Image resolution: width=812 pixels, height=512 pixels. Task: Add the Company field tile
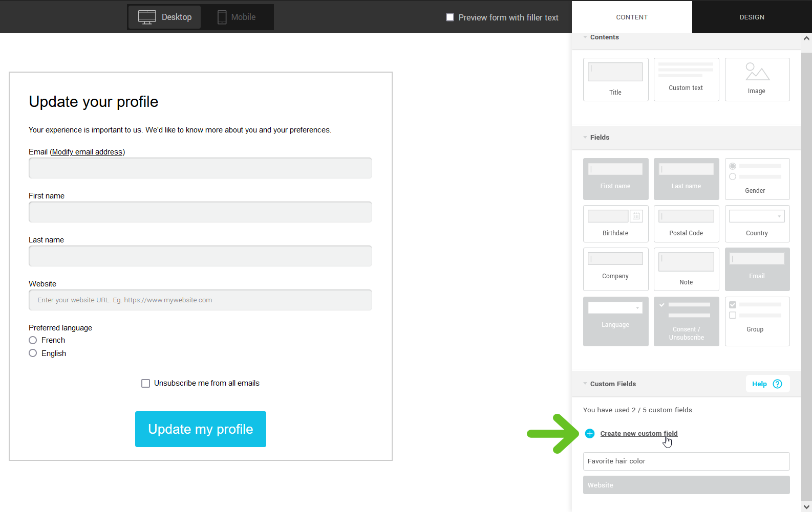click(x=615, y=269)
